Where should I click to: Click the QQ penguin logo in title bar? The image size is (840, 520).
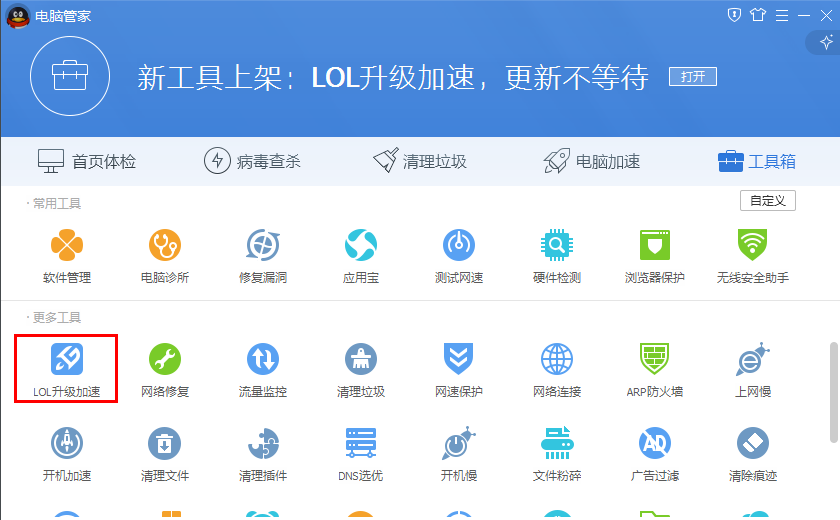point(18,16)
